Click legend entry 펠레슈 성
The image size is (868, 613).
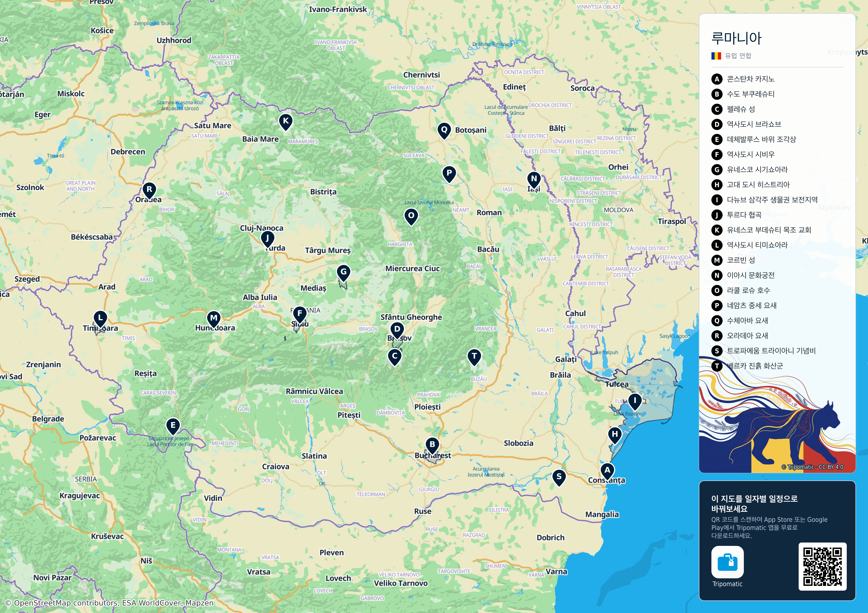coord(733,109)
